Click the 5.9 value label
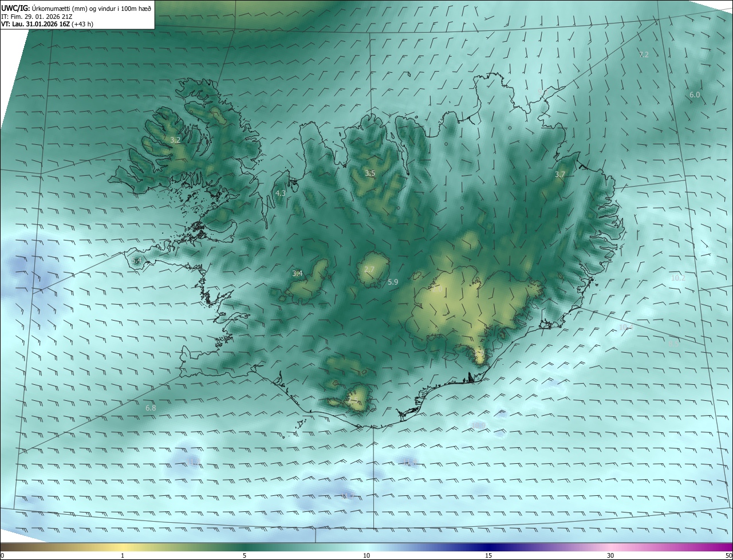Screen dimensions: 733x560 click(393, 282)
